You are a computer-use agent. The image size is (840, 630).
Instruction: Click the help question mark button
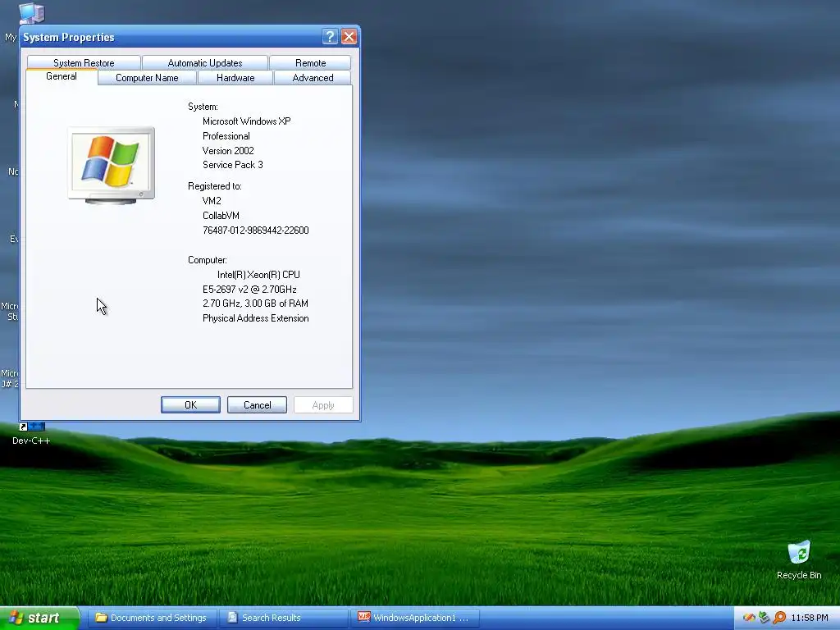(330, 36)
